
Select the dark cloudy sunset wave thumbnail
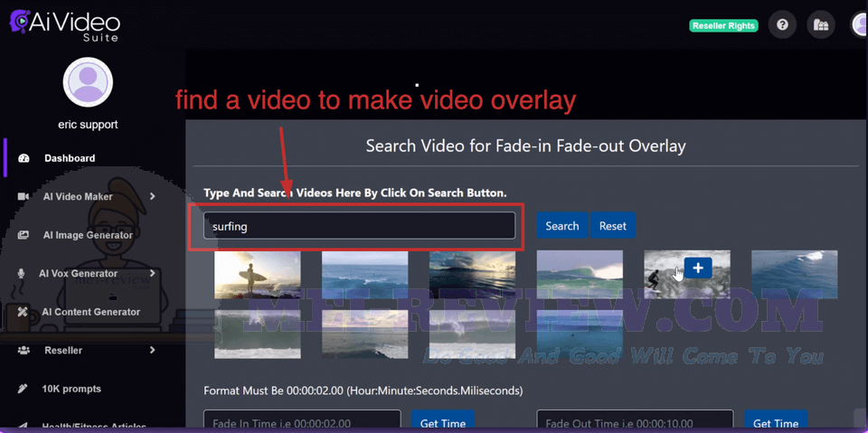pos(472,275)
